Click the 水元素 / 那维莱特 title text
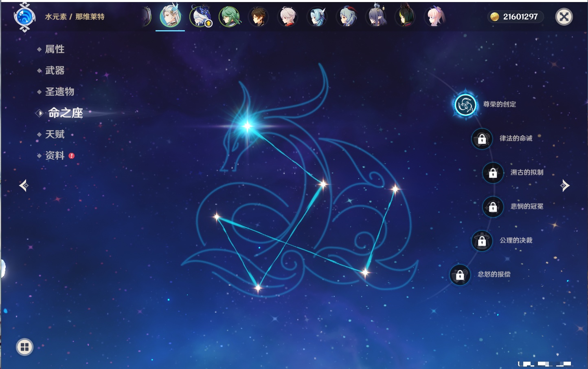The height and width of the screenshot is (369, 588). (x=75, y=17)
